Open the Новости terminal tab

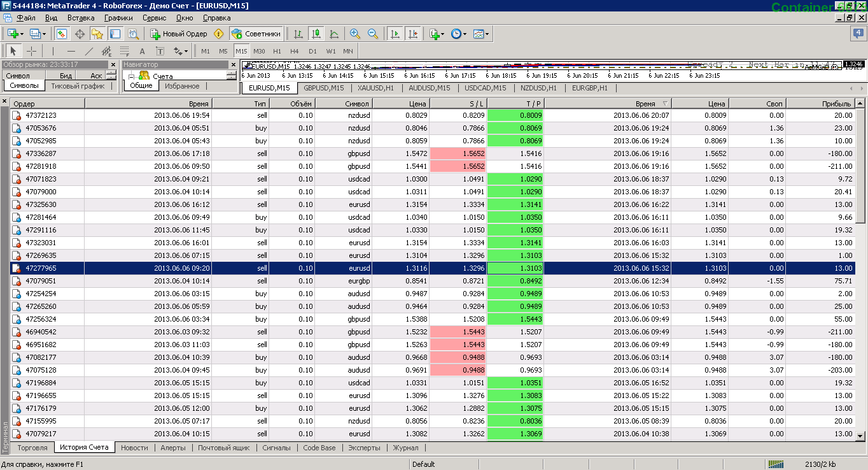(134, 448)
